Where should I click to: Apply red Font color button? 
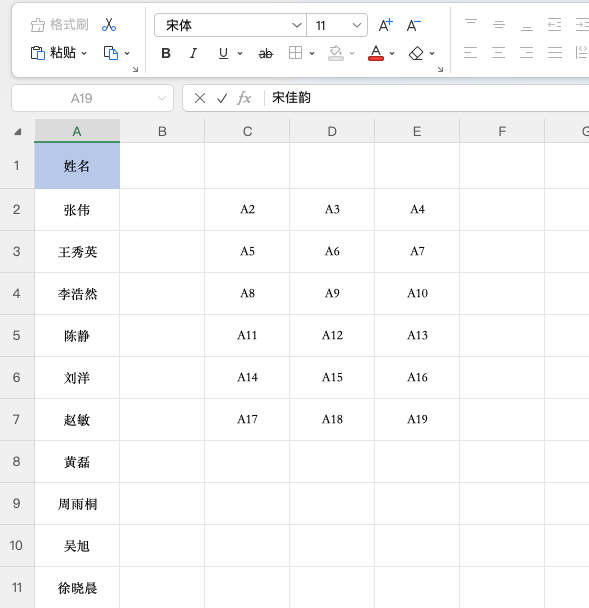pos(376,53)
